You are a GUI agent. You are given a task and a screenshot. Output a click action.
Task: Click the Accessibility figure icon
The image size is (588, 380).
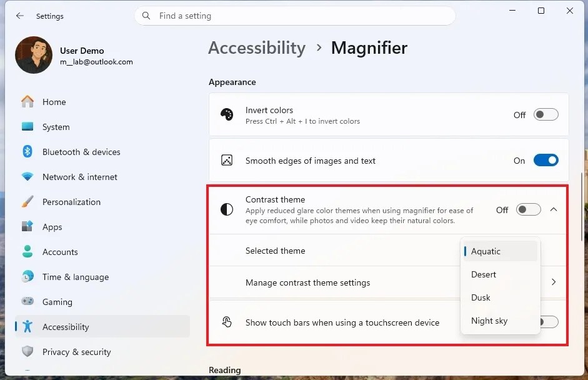coord(27,327)
